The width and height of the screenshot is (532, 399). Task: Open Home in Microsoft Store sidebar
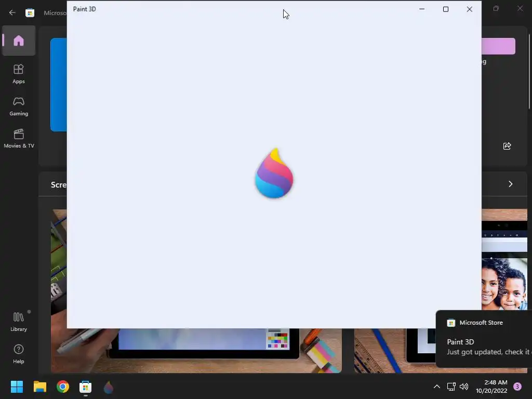tap(19, 41)
